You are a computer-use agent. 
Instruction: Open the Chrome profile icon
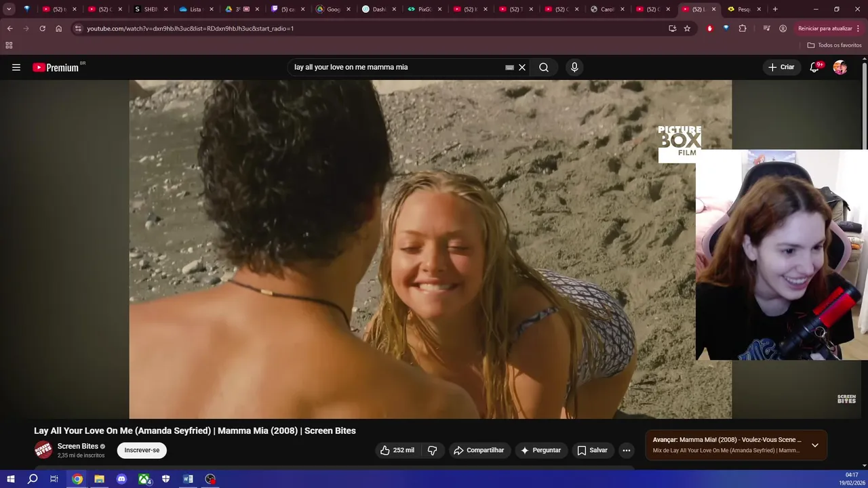(x=783, y=28)
